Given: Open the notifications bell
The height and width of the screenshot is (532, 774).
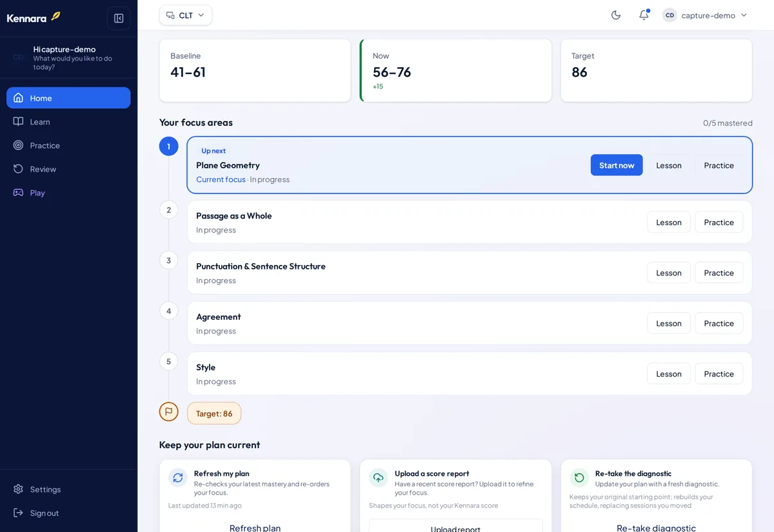Looking at the screenshot, I should coord(644,15).
